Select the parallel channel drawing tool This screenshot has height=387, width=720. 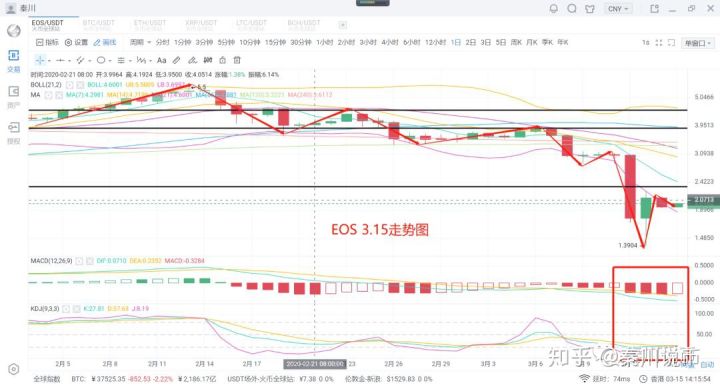[80, 60]
